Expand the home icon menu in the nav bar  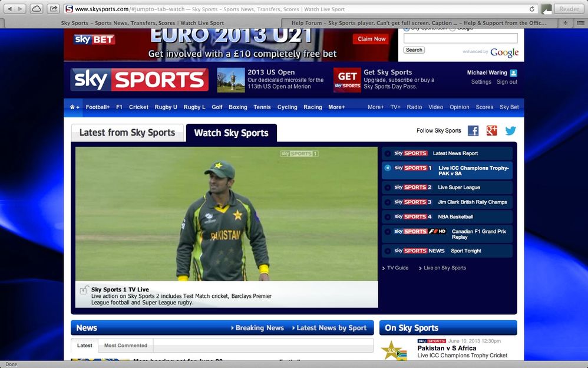(74, 107)
